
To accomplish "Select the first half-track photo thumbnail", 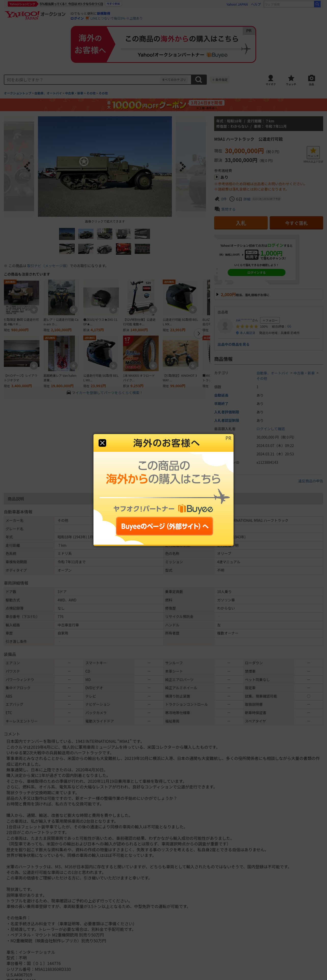I will [x=67, y=234].
